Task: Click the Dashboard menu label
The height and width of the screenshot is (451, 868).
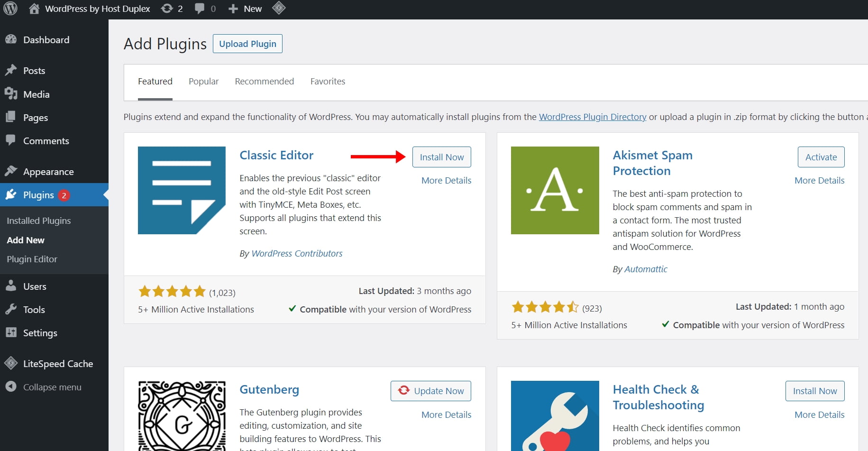Action: point(46,40)
